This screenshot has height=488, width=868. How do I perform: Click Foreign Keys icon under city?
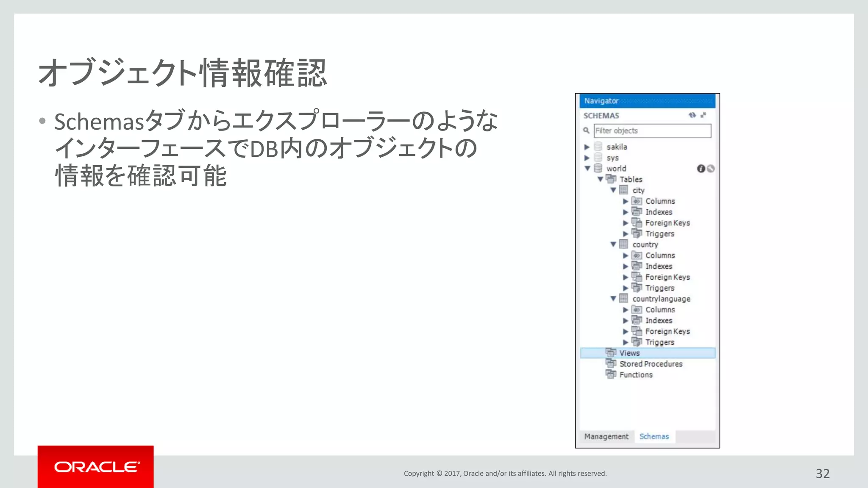pos(637,222)
